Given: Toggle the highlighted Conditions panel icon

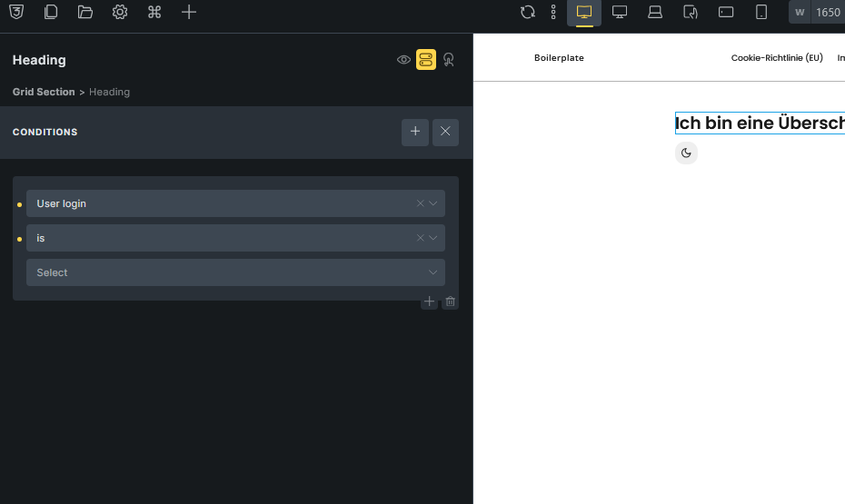Looking at the screenshot, I should click(426, 60).
